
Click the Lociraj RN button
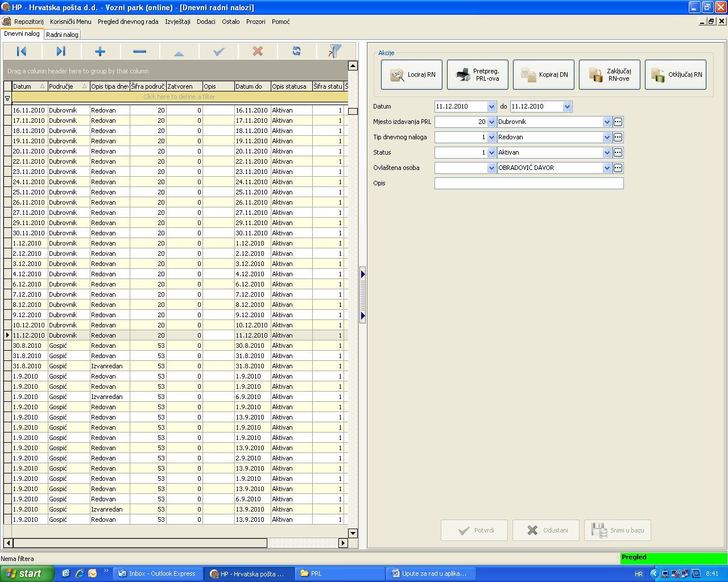click(412, 74)
